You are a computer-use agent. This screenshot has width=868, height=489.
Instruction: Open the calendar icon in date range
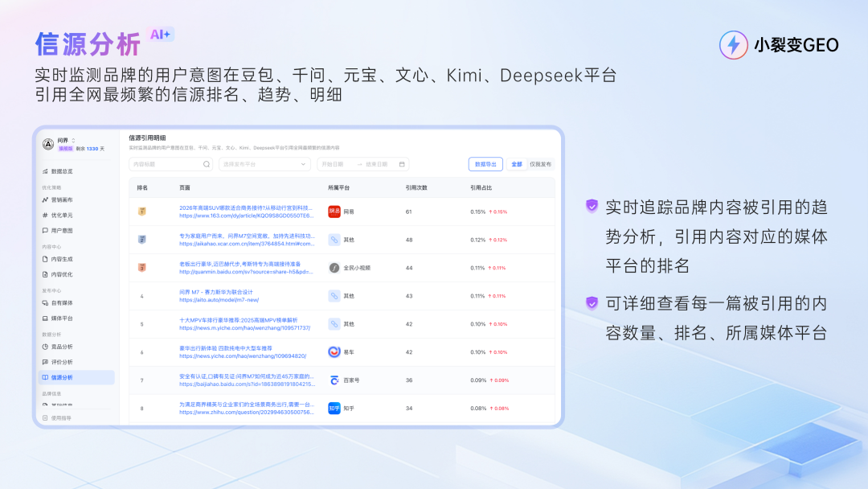(x=402, y=165)
